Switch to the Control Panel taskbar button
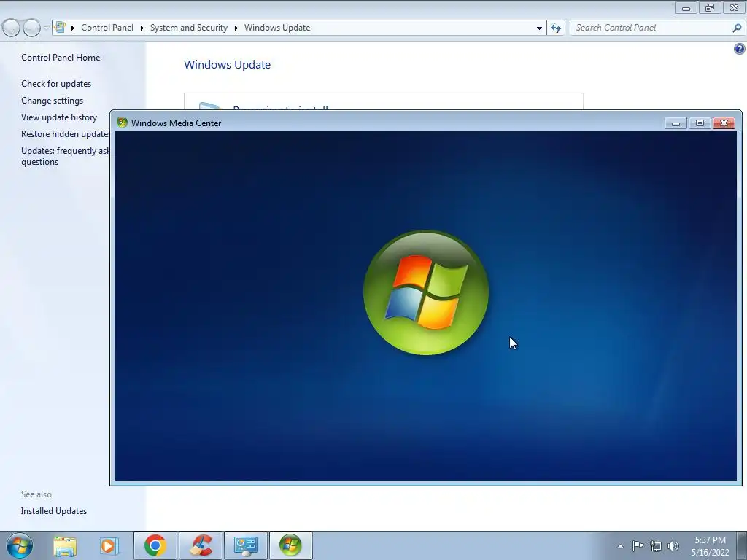This screenshot has width=747, height=560. tap(246, 545)
